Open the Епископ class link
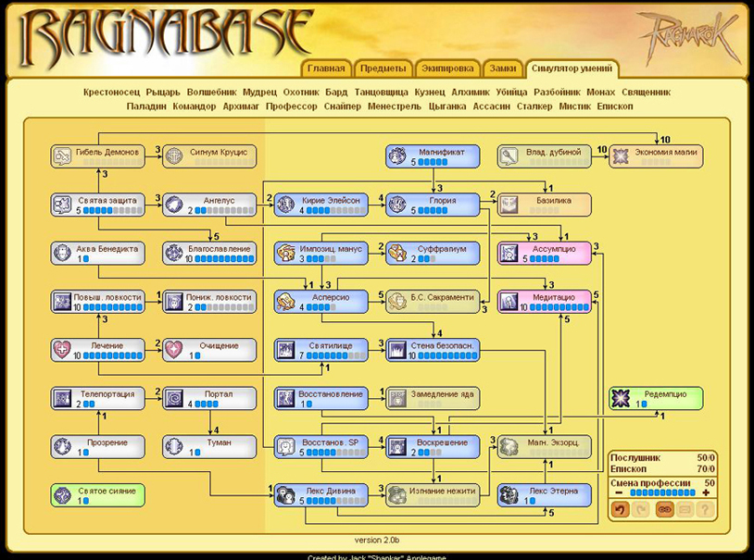The height and width of the screenshot is (560, 754). tap(614, 106)
